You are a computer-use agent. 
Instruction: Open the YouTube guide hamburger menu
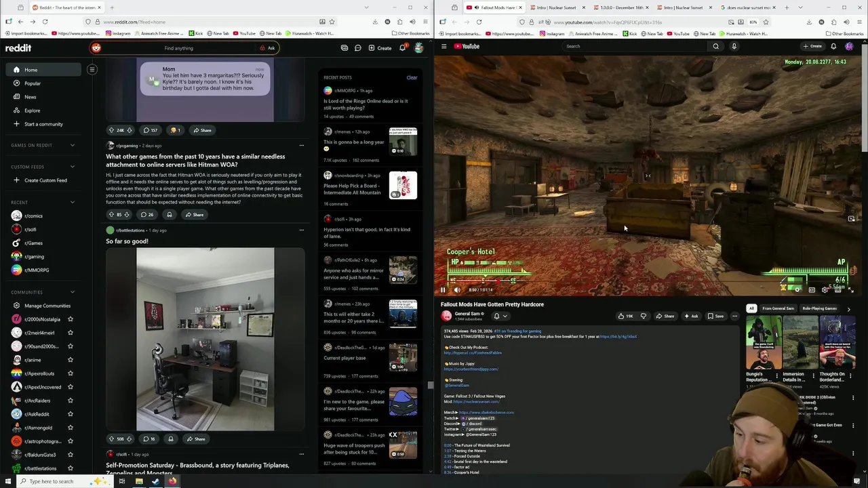tap(444, 46)
